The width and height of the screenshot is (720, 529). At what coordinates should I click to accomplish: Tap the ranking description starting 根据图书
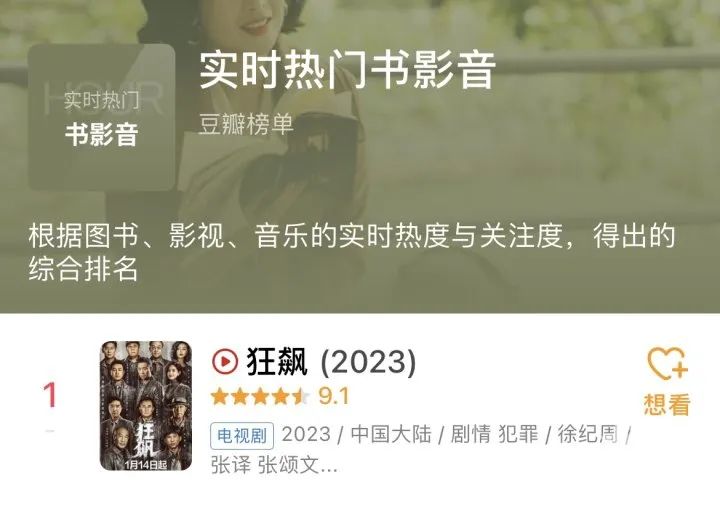click(x=352, y=252)
